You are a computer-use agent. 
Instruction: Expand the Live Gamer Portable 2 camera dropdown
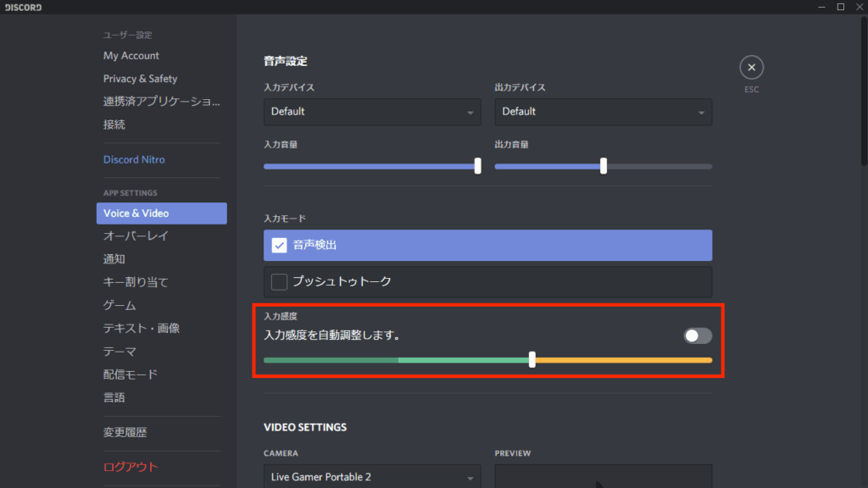point(372,477)
